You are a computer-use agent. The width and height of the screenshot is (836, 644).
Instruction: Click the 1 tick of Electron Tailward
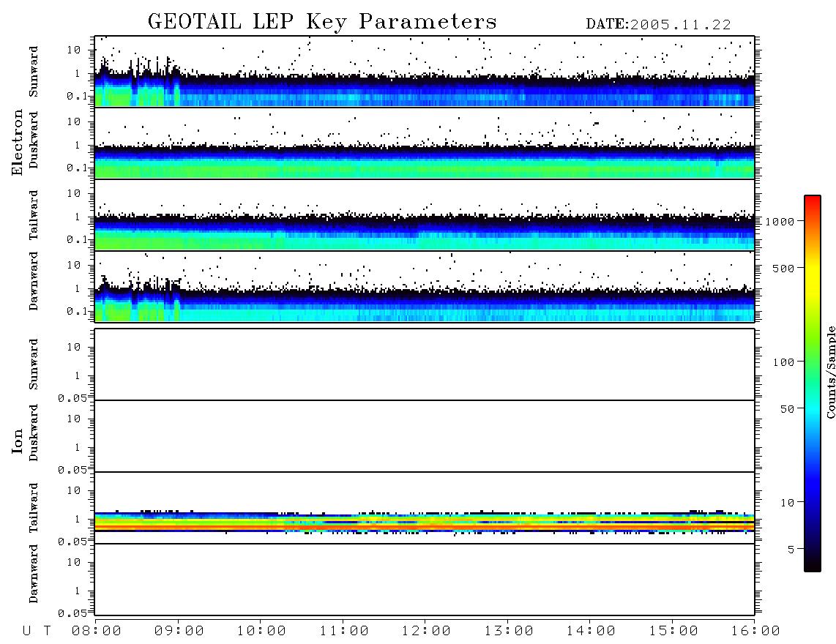pos(78,217)
